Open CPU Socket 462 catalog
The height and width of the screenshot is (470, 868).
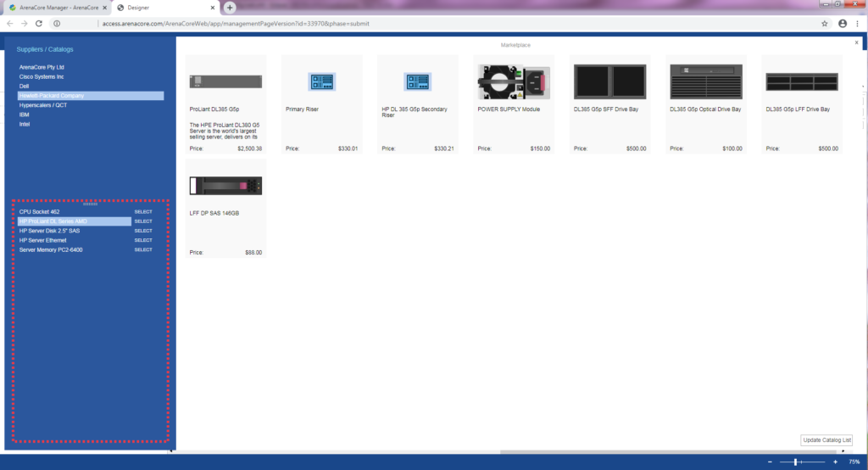tap(39, 212)
